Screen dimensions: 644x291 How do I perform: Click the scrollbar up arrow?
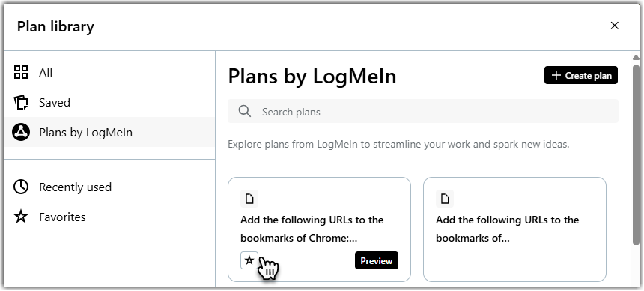click(636, 58)
